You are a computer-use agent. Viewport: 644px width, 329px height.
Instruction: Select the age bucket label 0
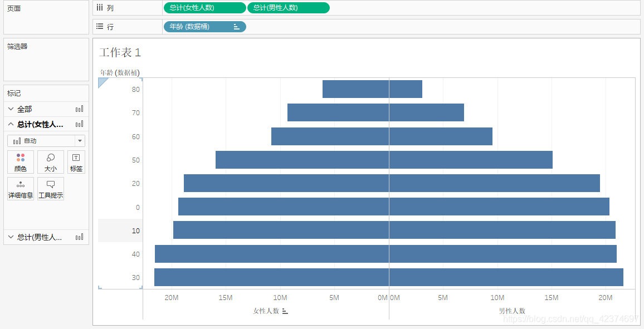pyautogui.click(x=138, y=207)
